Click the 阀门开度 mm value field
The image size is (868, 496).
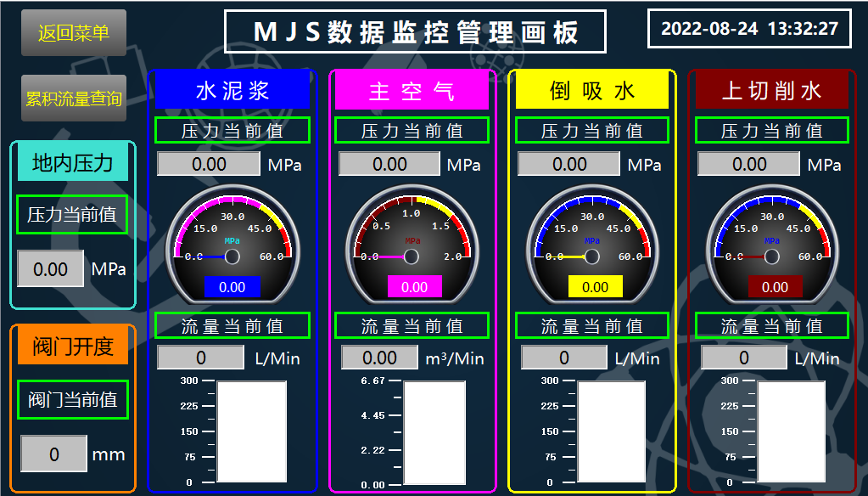click(54, 454)
